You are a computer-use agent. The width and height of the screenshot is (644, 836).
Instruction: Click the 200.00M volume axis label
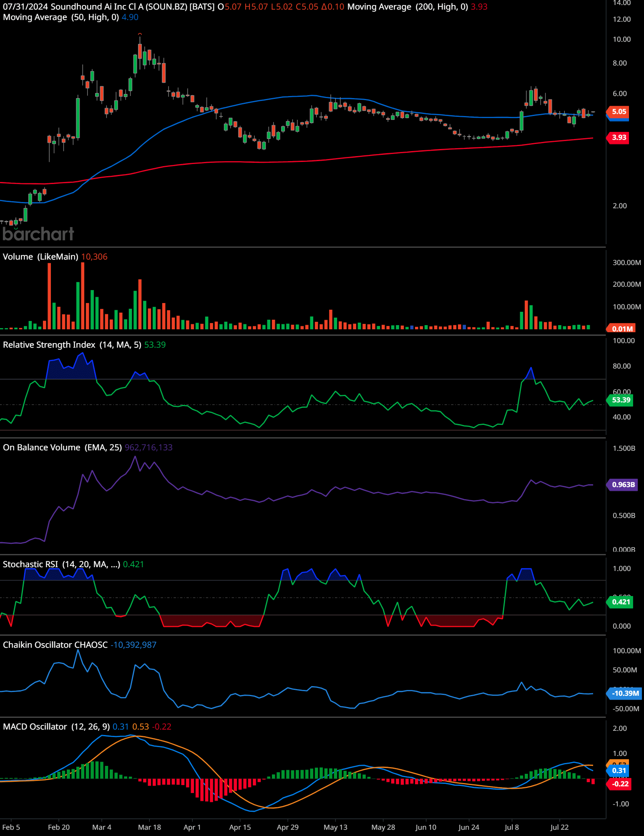[x=626, y=284]
